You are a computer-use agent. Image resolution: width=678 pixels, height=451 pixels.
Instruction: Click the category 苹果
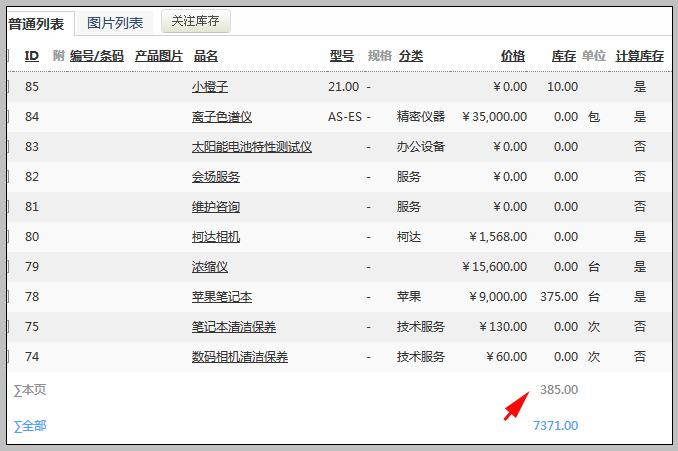click(409, 297)
